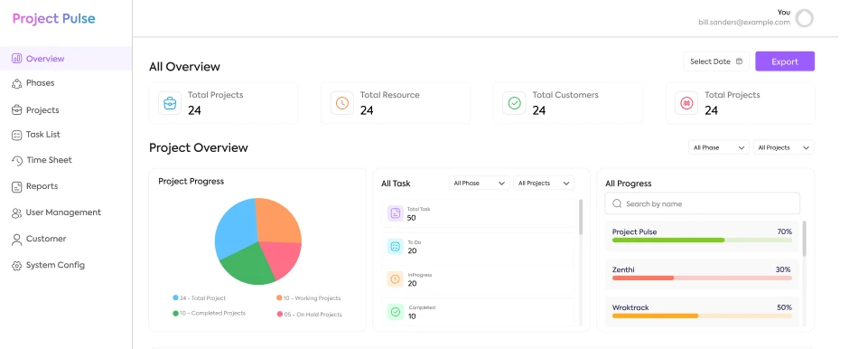
Task: Click the Zenthi 30% progress bar
Action: 702,278
